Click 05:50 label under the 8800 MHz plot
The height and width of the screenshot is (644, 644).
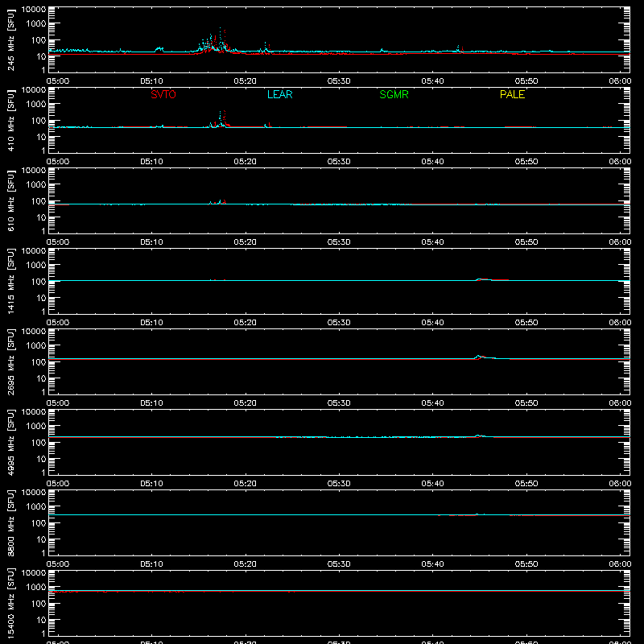tap(526, 564)
